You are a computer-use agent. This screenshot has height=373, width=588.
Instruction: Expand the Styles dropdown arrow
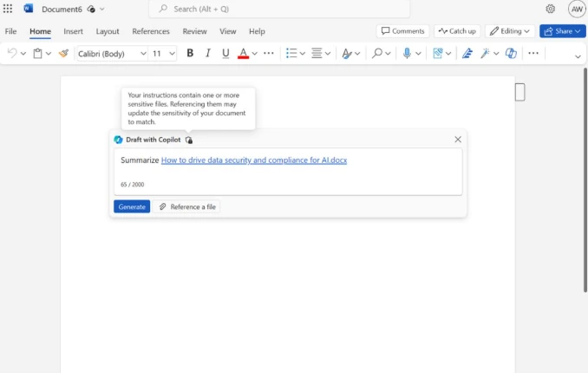click(357, 54)
